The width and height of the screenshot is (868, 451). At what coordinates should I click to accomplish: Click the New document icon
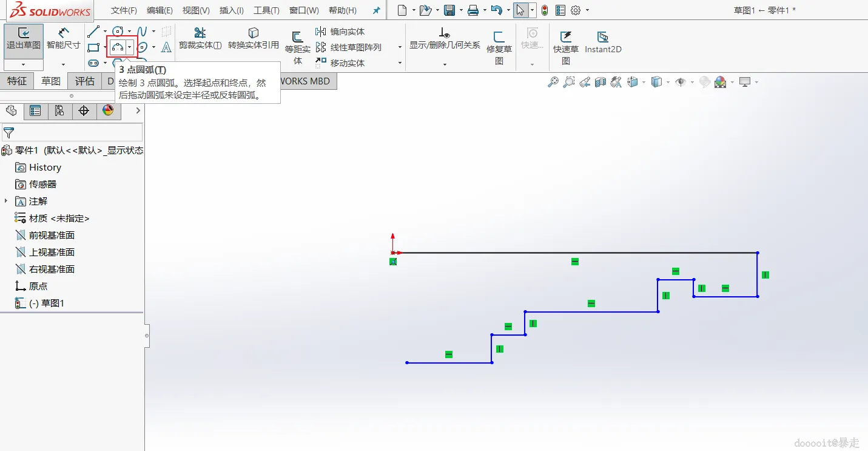pyautogui.click(x=402, y=10)
